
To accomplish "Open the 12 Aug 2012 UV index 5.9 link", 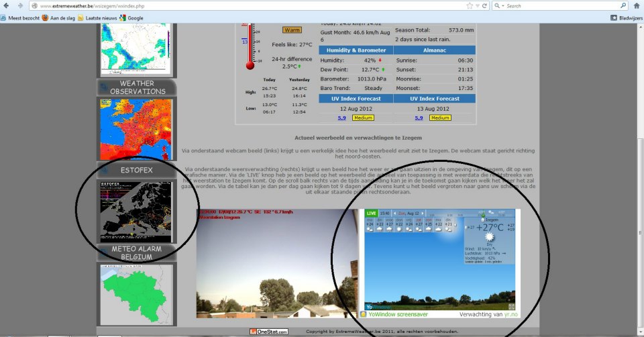I will (x=341, y=118).
